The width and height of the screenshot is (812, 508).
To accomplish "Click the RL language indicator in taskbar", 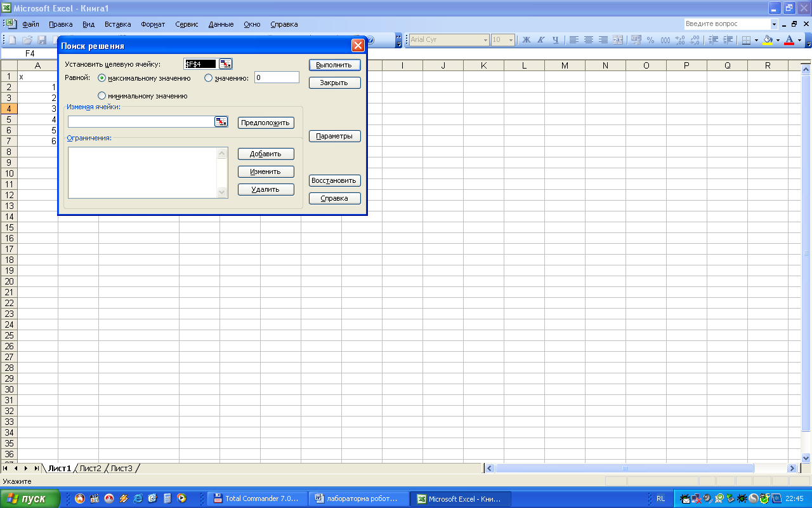I will [x=661, y=498].
